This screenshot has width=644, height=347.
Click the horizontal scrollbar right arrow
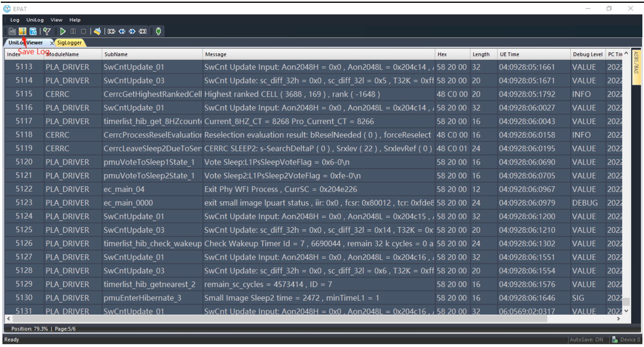point(619,319)
